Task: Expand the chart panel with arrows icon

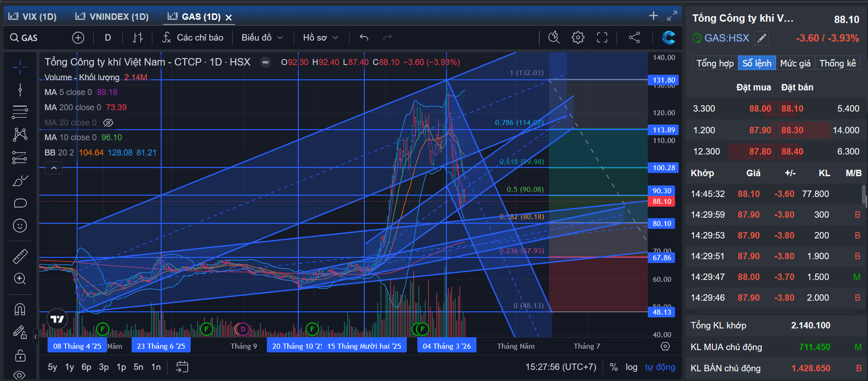Action: click(x=672, y=16)
